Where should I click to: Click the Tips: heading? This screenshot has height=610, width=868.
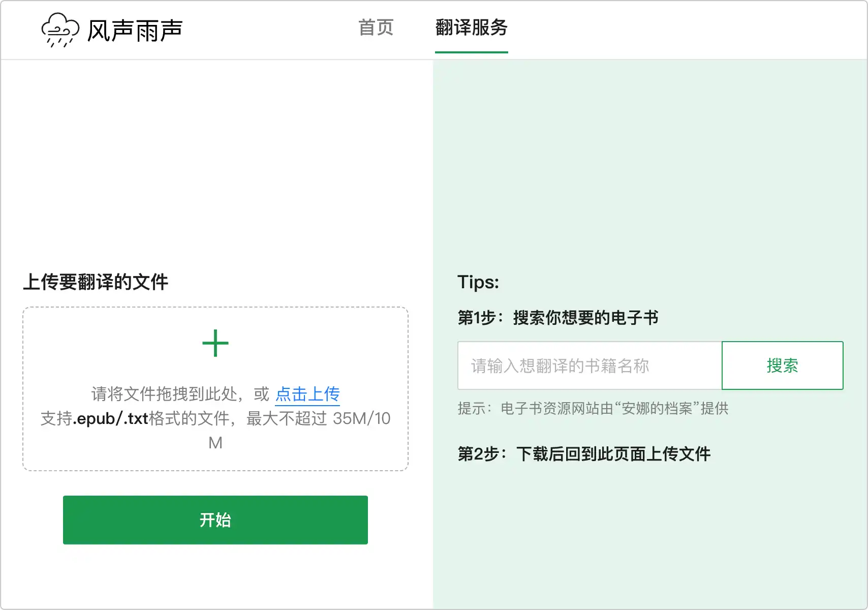pyautogui.click(x=478, y=282)
